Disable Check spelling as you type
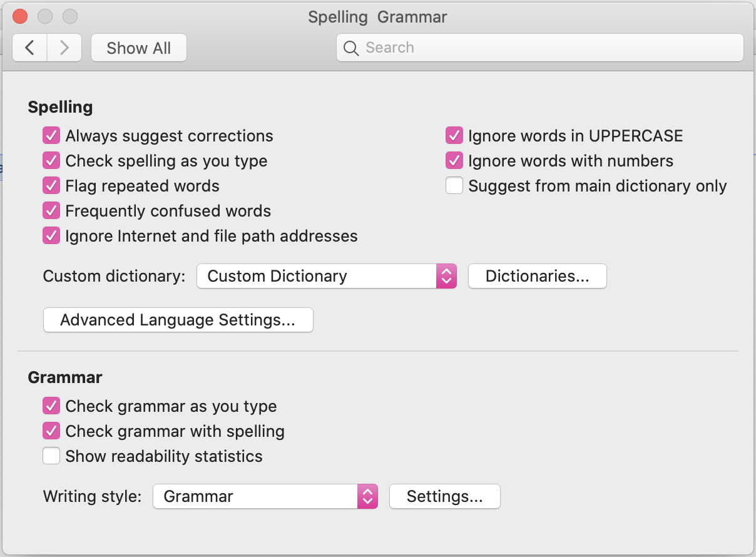Viewport: 756px width, 557px height. pyautogui.click(x=51, y=161)
